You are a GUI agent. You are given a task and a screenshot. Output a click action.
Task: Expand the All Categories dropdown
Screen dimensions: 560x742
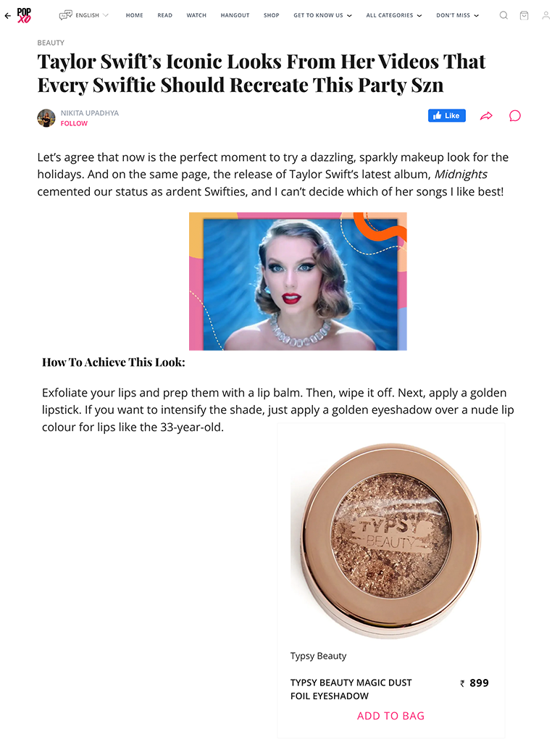pos(394,15)
